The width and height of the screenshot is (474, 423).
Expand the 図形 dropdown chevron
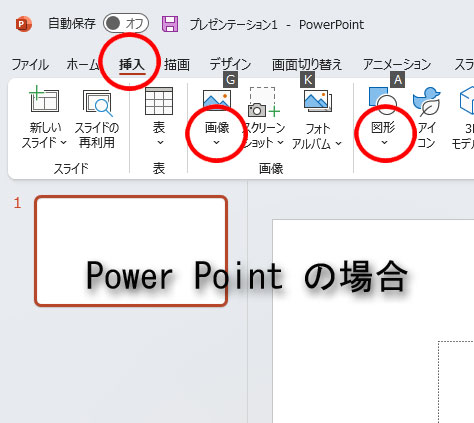click(384, 143)
